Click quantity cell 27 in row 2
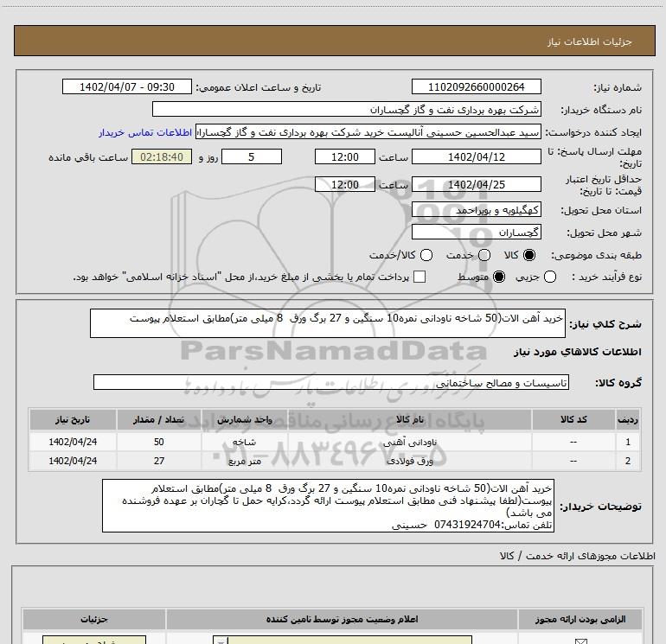The width and height of the screenshot is (666, 644). coord(158,461)
